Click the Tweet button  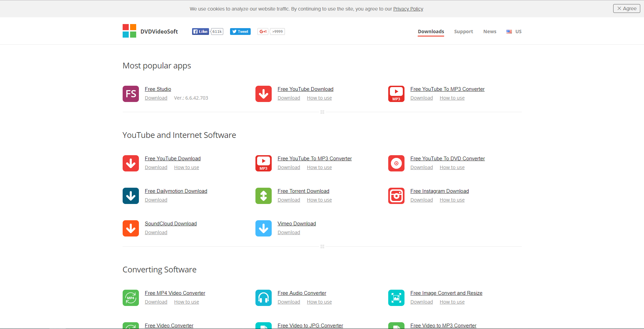[240, 32]
